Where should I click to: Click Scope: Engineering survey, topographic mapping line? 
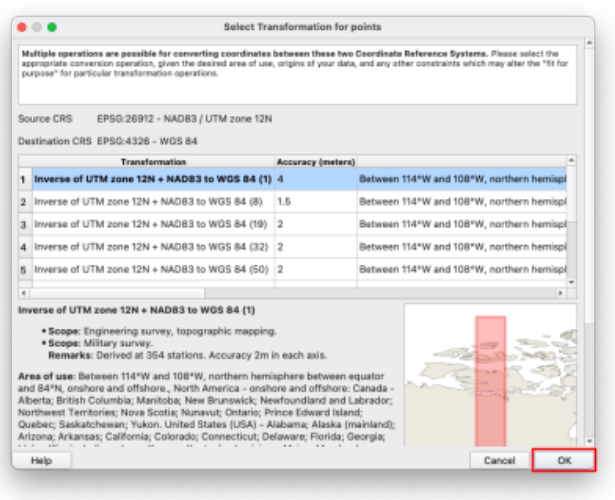point(162,331)
